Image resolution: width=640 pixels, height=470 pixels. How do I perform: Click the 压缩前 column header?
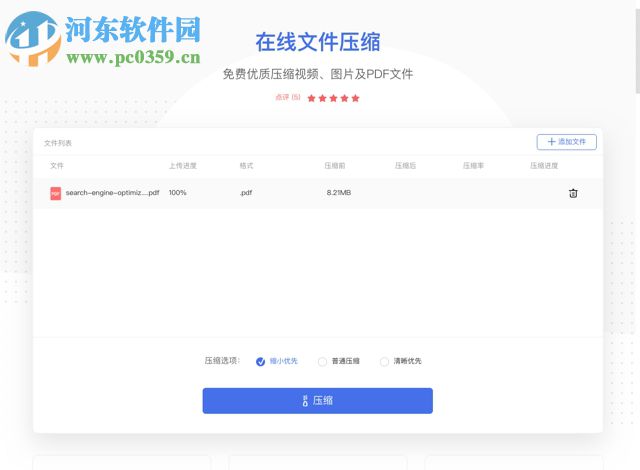(x=335, y=166)
